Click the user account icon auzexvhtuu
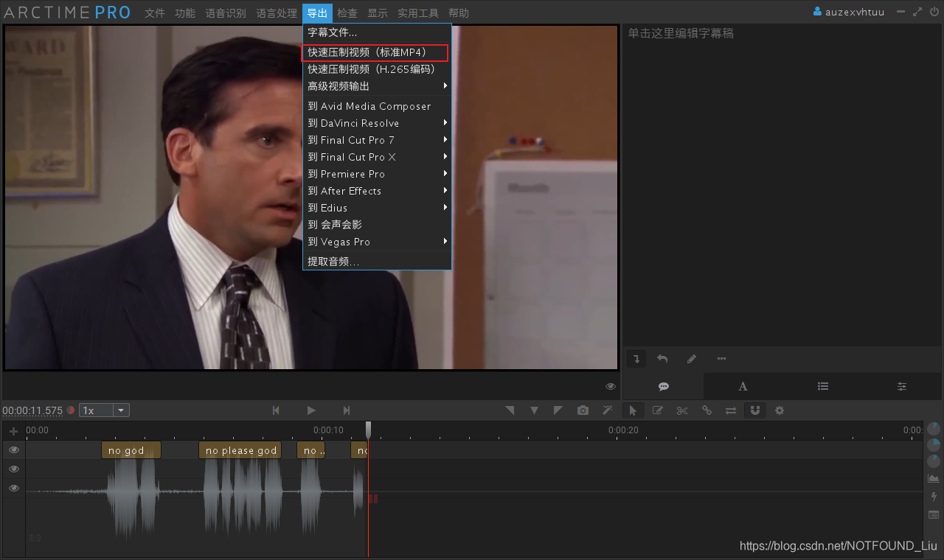Viewport: 944px width, 560px height. [x=849, y=12]
